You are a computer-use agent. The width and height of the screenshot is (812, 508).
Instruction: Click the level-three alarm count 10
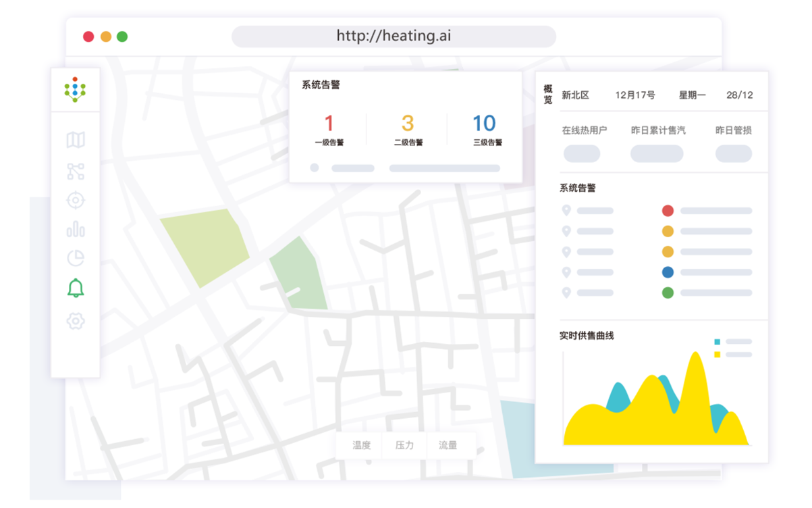[485, 124]
